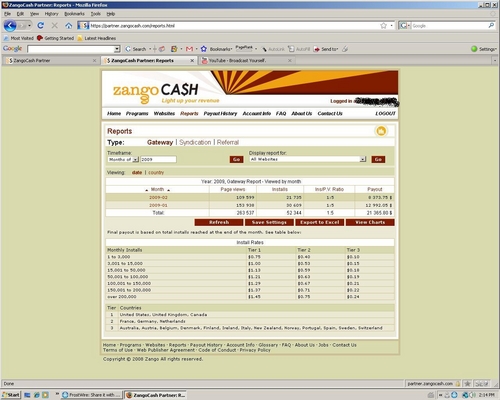Switch to FrostWire taskbar window
The image size is (500, 400).
[91, 395]
